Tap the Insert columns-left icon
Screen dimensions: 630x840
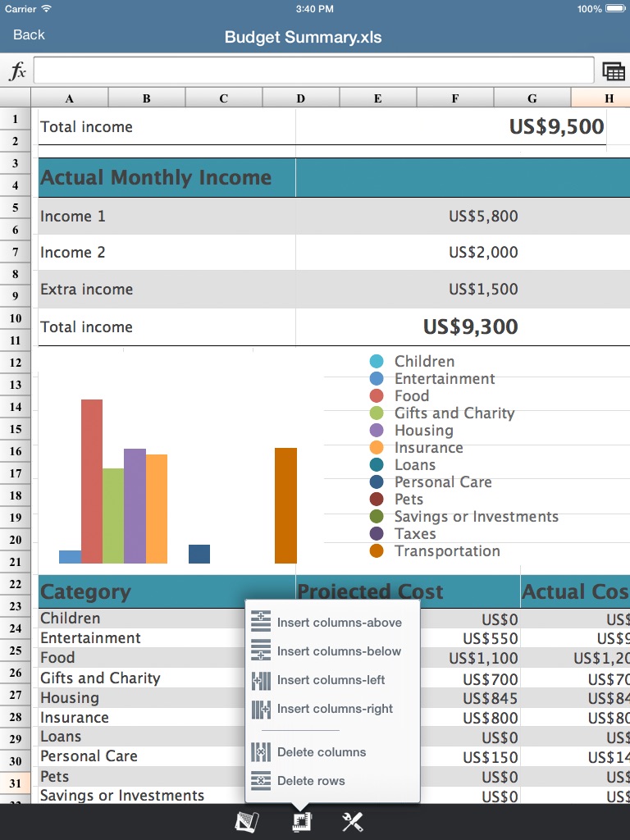[261, 680]
